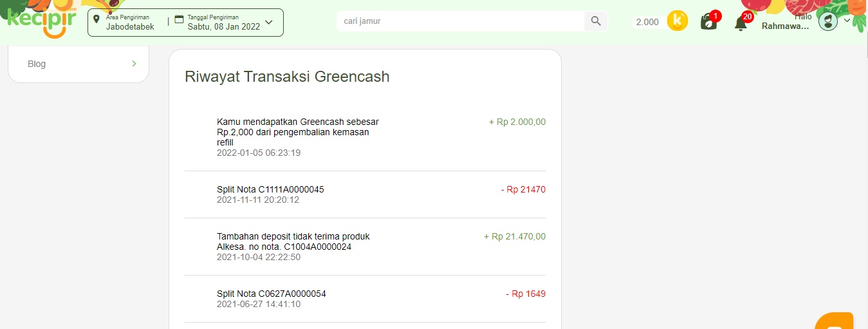
Task: Click the yellow Greencash coin icon
Action: coord(677,21)
